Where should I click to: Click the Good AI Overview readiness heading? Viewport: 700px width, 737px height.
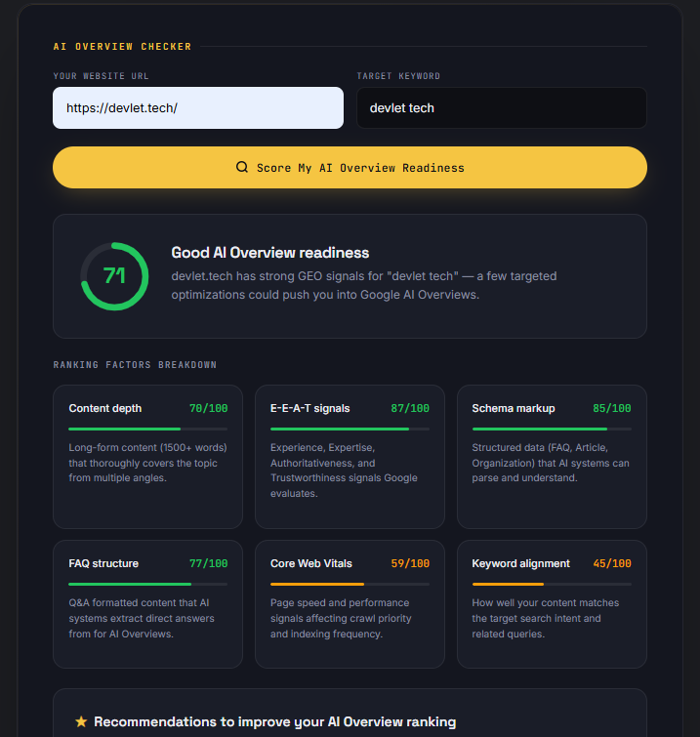click(269, 253)
